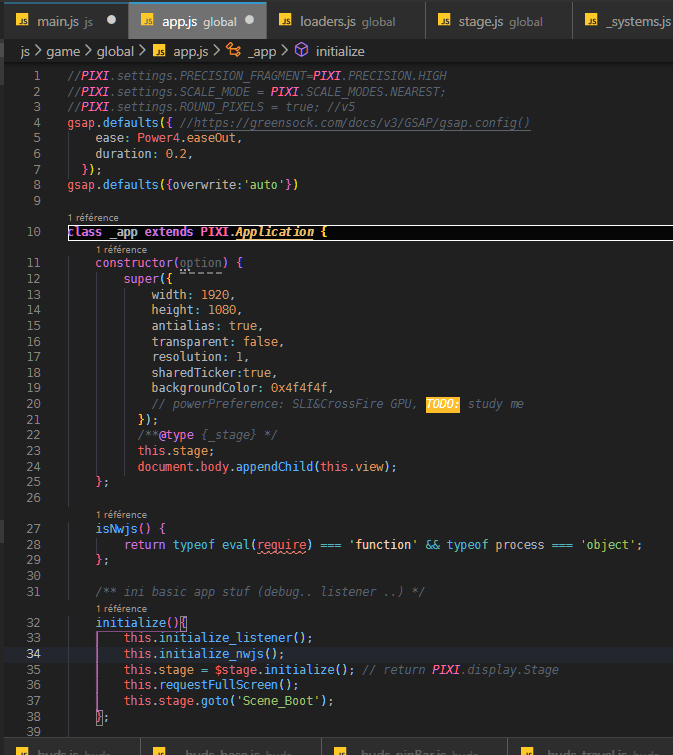Image resolution: width=673 pixels, height=755 pixels.
Task: Click 'initialize' method in breadcrumb
Action: 340,52
